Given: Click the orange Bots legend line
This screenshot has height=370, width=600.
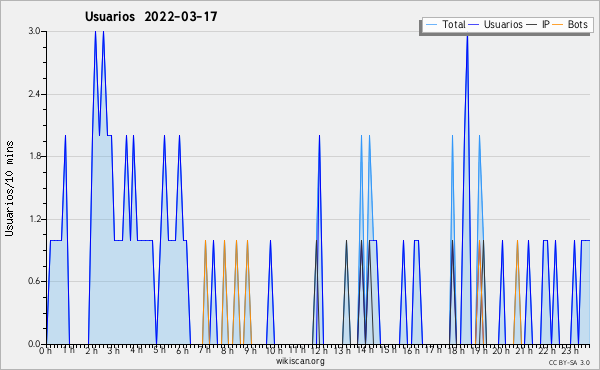Looking at the screenshot, I should [558, 25].
